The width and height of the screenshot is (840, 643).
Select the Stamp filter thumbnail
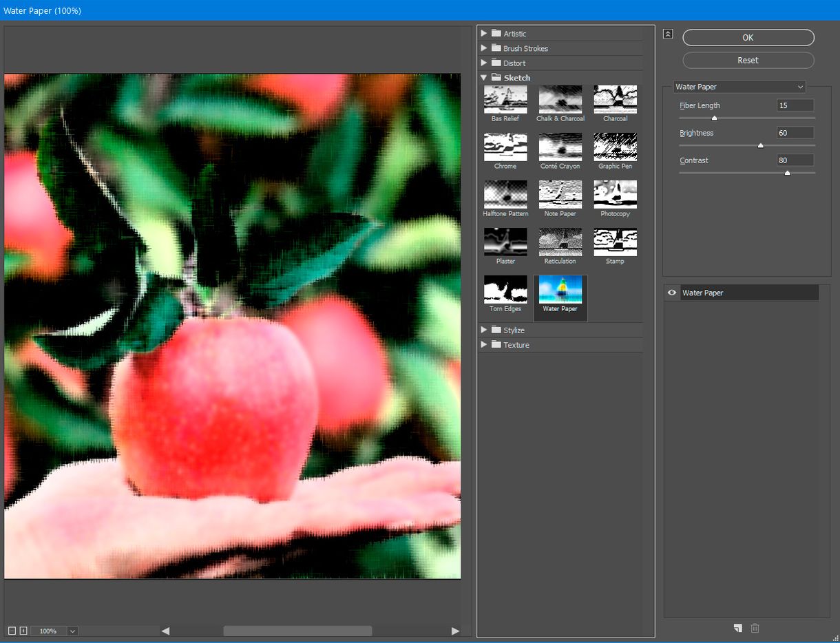615,241
